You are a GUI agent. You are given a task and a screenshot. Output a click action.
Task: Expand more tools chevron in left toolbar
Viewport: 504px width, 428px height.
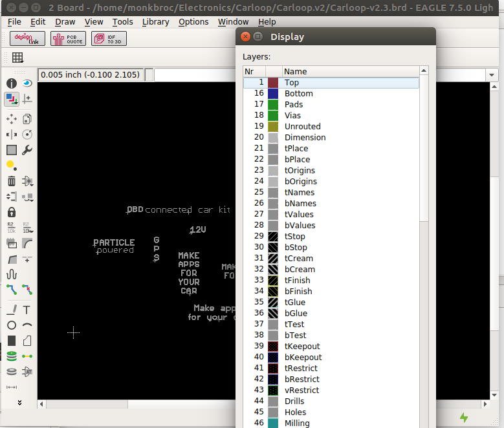(19, 403)
